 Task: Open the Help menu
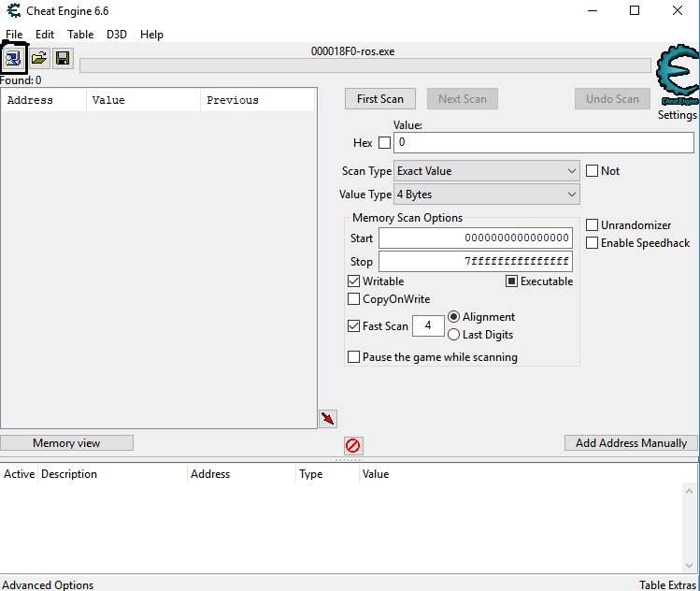coord(151,35)
